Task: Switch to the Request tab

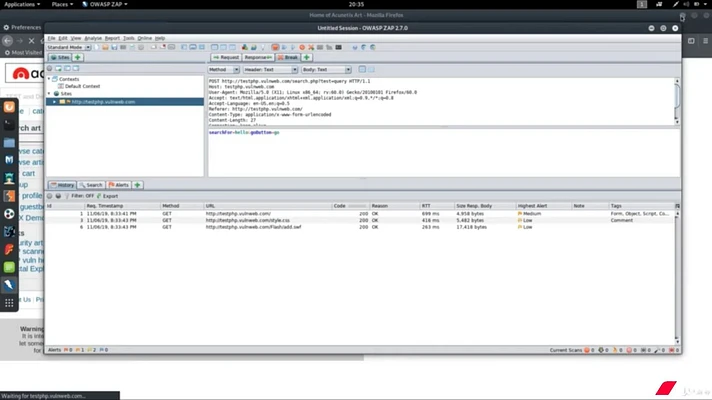Action: coord(226,58)
